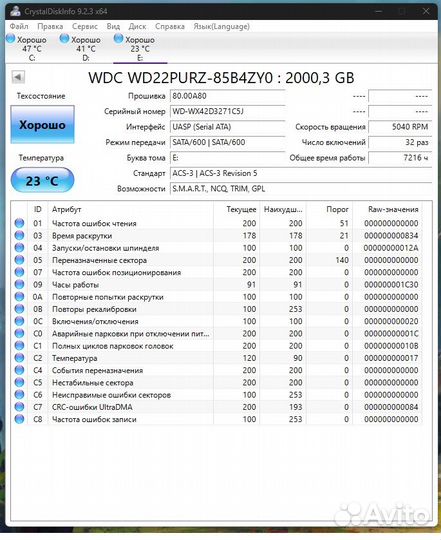441x540 pixels.
Task: Open the Правка menu
Action: click(x=50, y=26)
